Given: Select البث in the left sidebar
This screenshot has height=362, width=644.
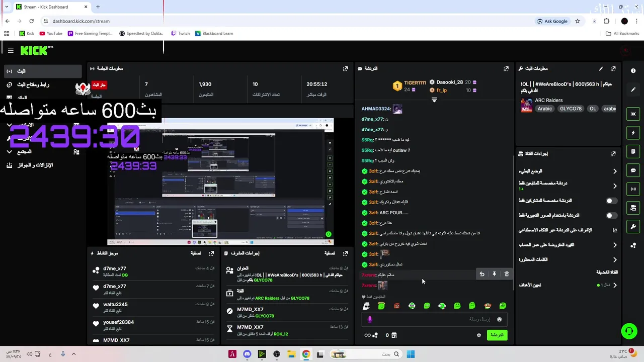Looking at the screenshot, I should click(42, 71).
